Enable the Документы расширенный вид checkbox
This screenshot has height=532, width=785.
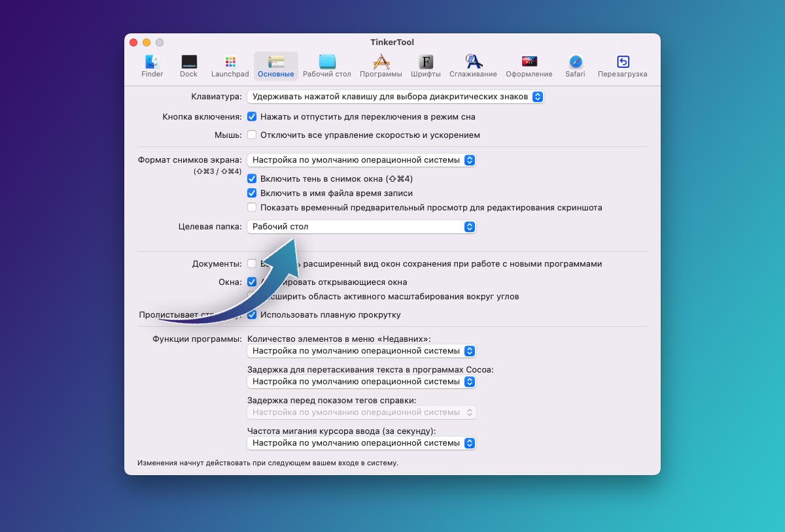click(252, 264)
